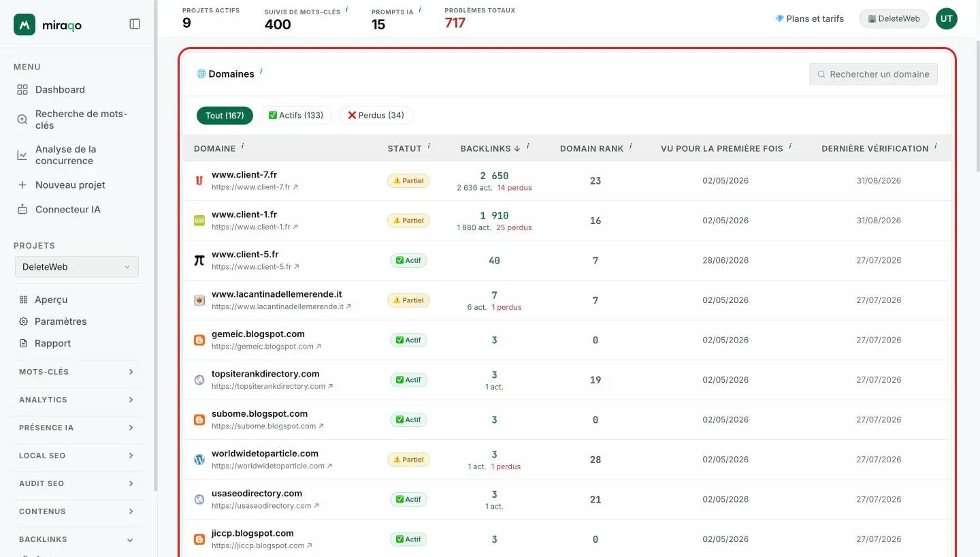Select the Tout (167) filter
This screenshot has width=980, height=557.
(x=225, y=115)
